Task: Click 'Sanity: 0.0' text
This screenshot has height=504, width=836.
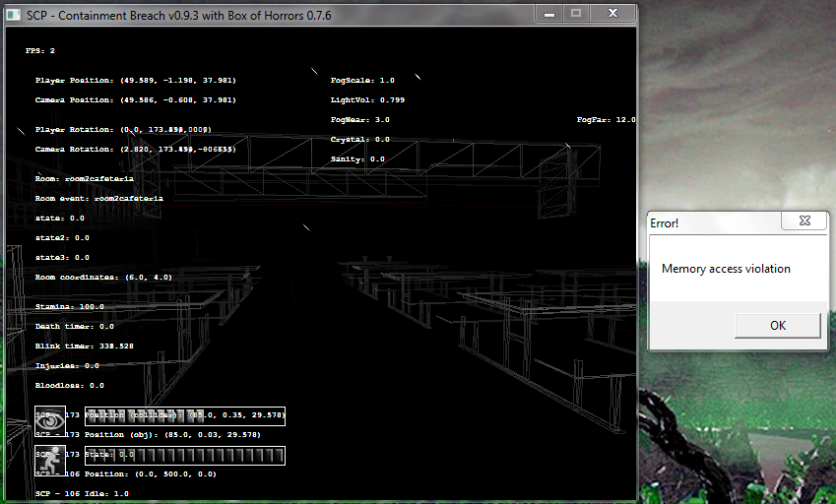Action: pyautogui.click(x=357, y=159)
